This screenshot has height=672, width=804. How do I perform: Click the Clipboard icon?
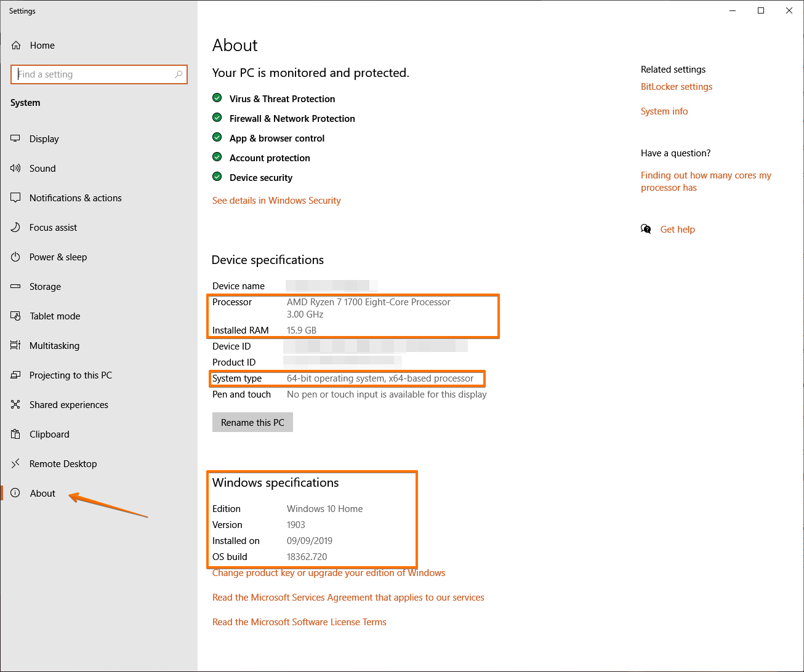(x=15, y=434)
